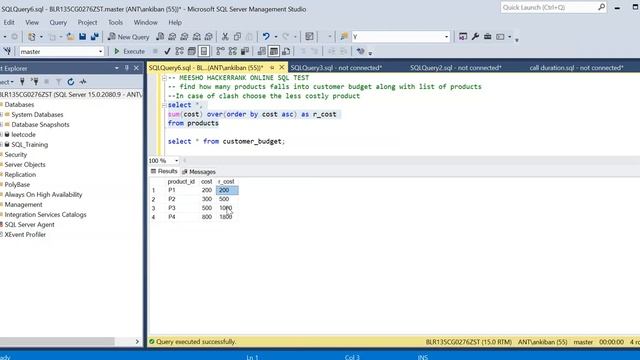640x360 pixels.
Task: Click the Undo arrow icon
Action: coord(266,37)
